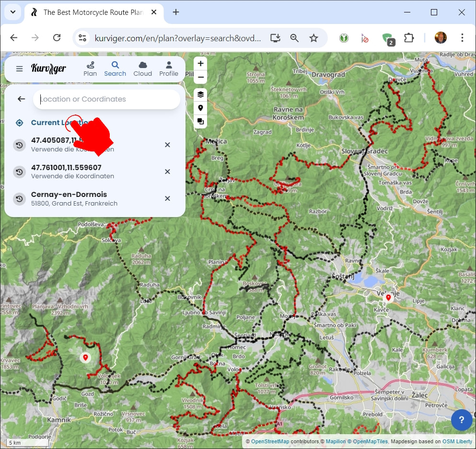Open the Kurviger hamburger menu
The width and height of the screenshot is (476, 449).
pyautogui.click(x=19, y=69)
